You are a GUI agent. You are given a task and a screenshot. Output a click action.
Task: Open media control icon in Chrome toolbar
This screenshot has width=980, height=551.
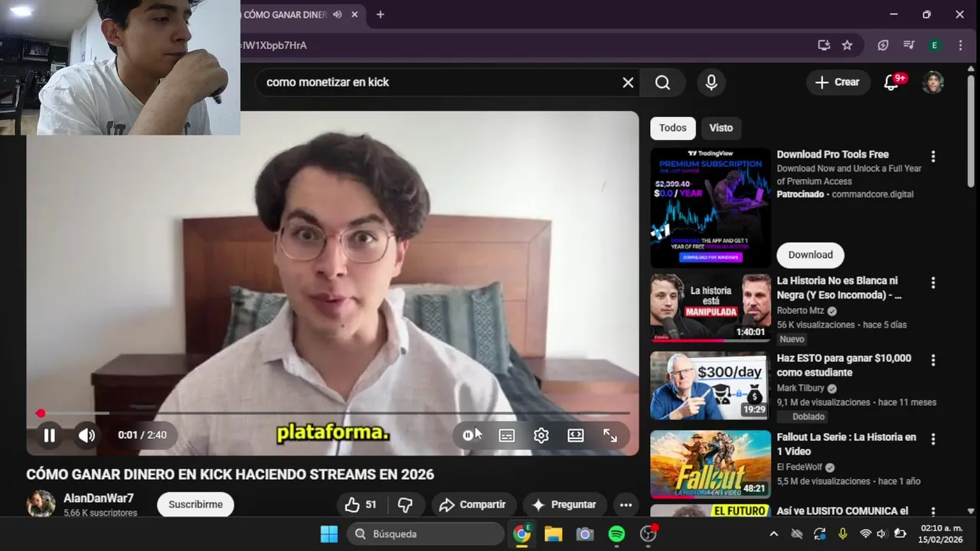pyautogui.click(x=909, y=45)
